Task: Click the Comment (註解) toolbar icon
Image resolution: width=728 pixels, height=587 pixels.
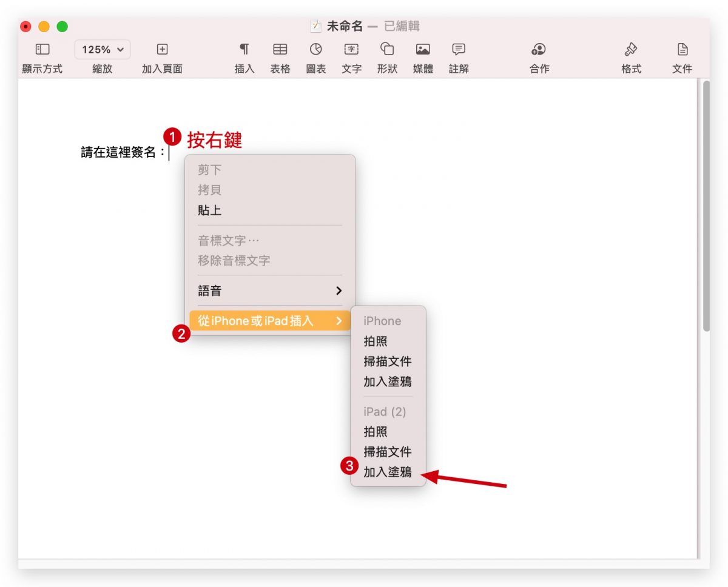Action: [459, 50]
